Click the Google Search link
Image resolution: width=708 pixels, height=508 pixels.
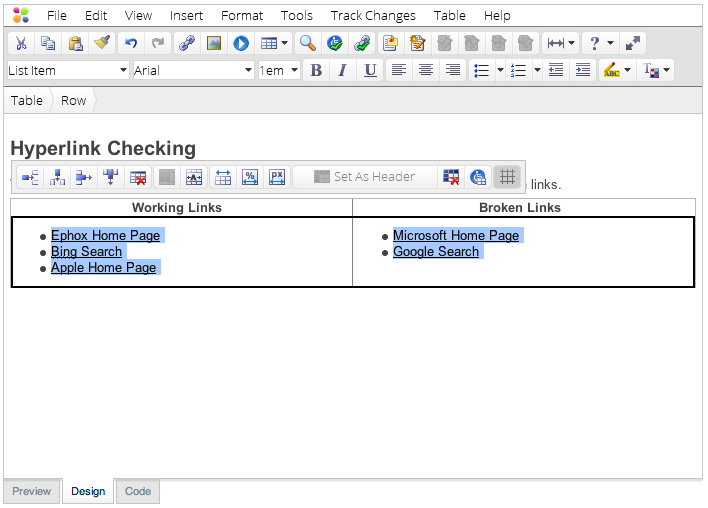point(436,252)
